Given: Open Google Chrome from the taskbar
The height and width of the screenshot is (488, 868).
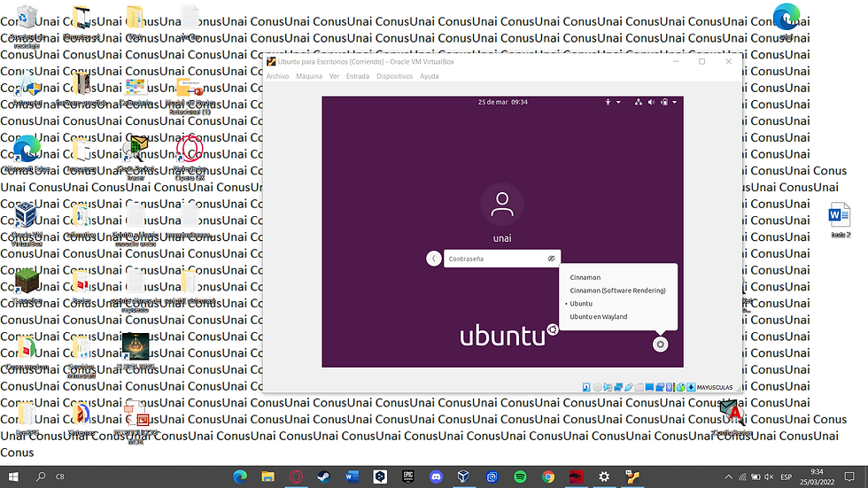Looking at the screenshot, I should pos(548,476).
